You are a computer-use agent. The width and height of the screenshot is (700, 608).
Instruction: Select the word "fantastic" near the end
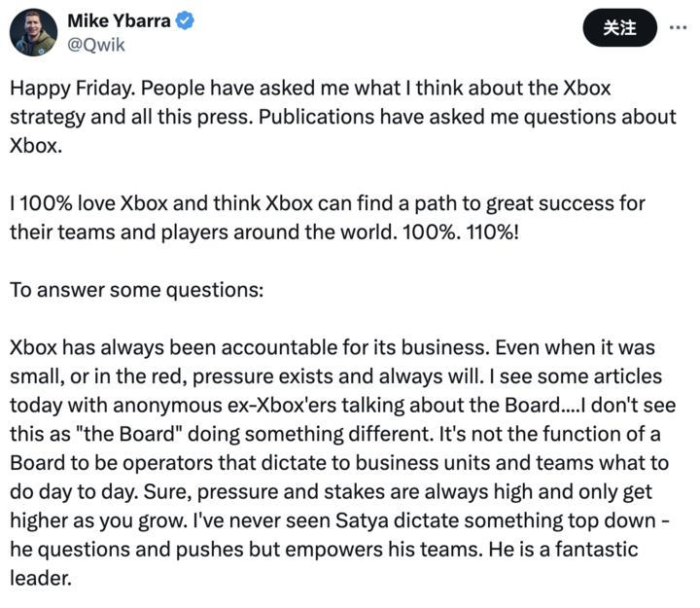pos(596,550)
